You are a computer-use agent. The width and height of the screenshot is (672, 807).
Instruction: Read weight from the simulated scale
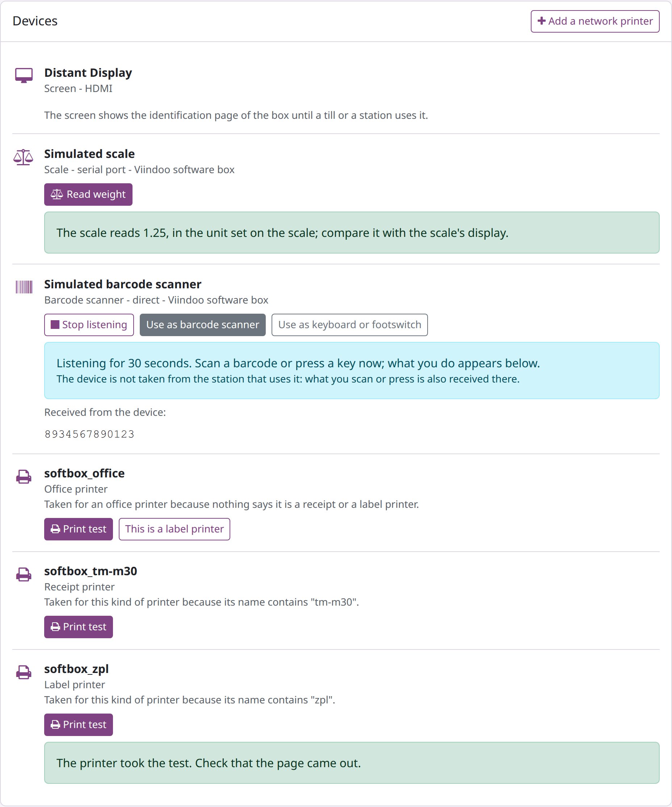pyautogui.click(x=88, y=195)
